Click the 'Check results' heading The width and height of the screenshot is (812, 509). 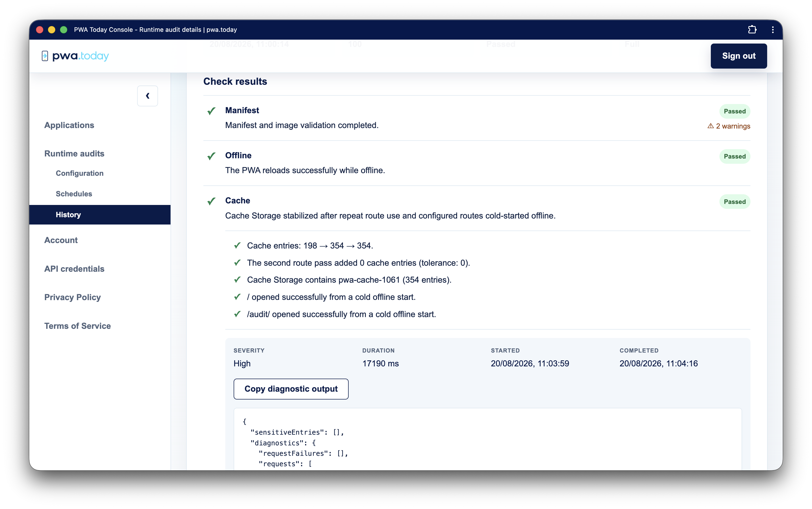(235, 81)
